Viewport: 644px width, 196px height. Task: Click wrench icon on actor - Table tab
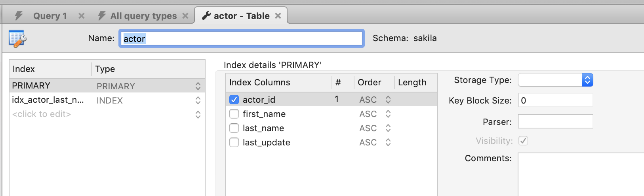pos(206,16)
